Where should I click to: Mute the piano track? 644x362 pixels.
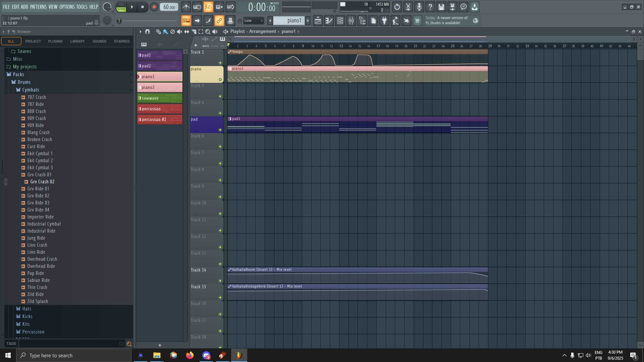(220, 80)
